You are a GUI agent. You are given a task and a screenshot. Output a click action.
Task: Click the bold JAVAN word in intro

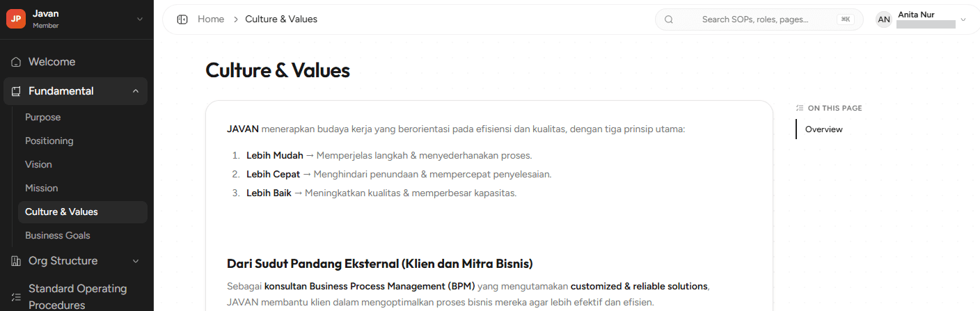click(243, 129)
